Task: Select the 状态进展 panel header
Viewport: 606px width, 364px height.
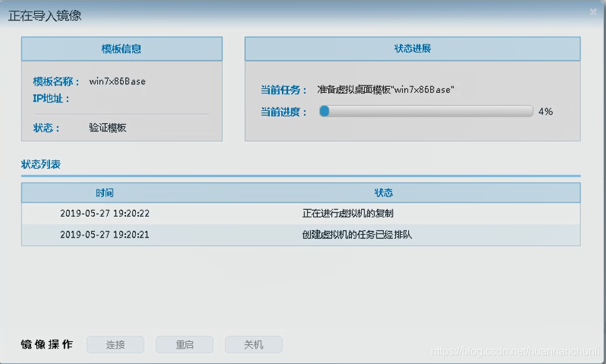Action: point(412,48)
